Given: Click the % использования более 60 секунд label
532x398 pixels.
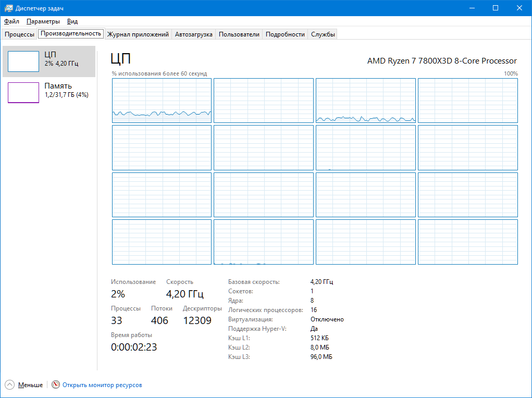Looking at the screenshot, I should [x=159, y=73].
